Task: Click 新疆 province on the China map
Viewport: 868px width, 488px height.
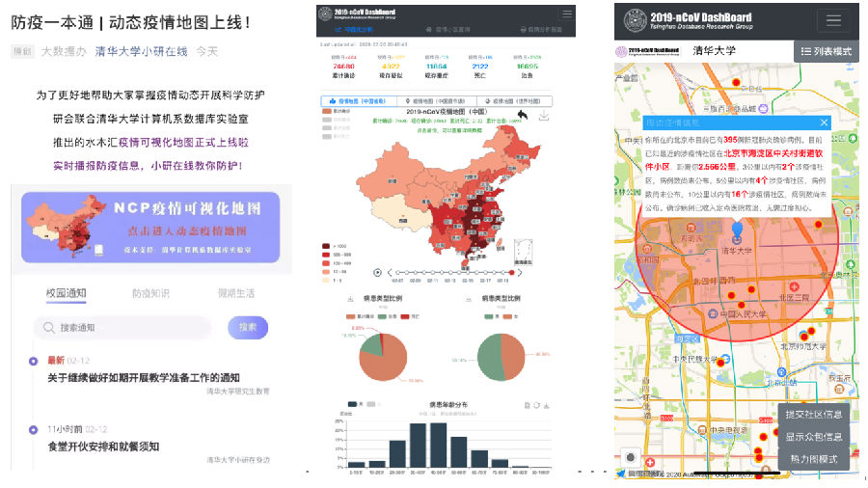Action: 391,176
